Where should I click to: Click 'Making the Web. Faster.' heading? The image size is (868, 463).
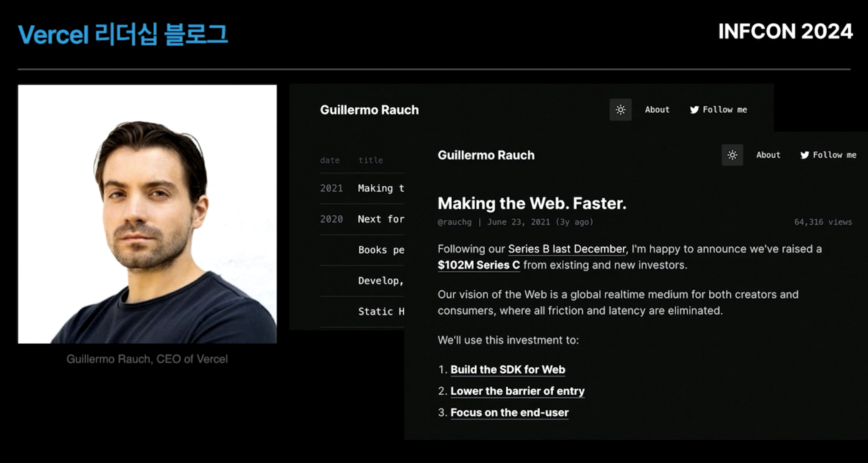point(532,203)
